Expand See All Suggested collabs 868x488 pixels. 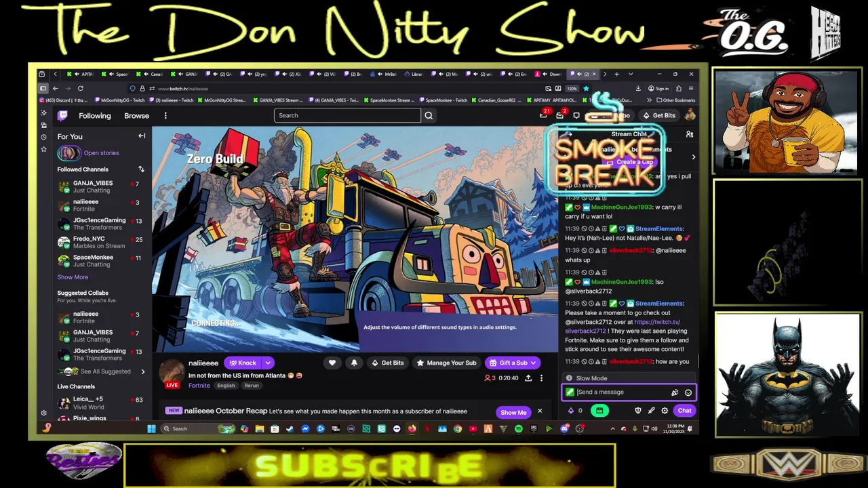coord(142,372)
